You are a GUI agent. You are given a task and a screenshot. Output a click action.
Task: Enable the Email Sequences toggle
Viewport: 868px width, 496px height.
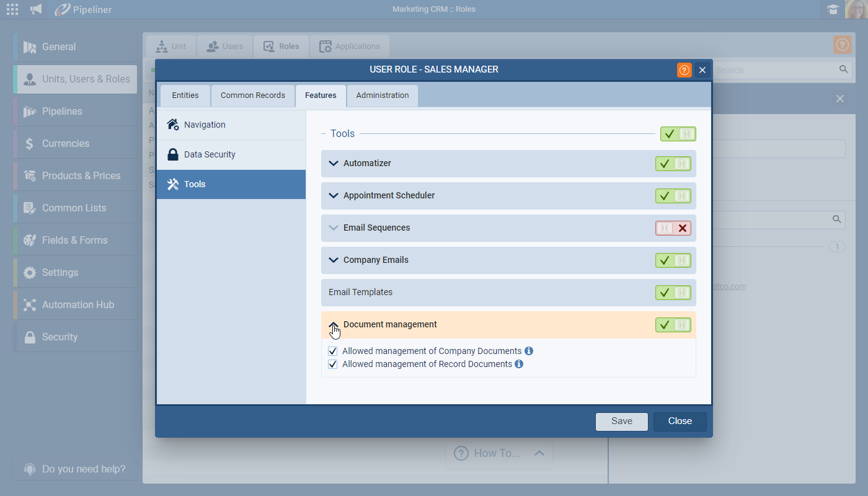tap(673, 228)
